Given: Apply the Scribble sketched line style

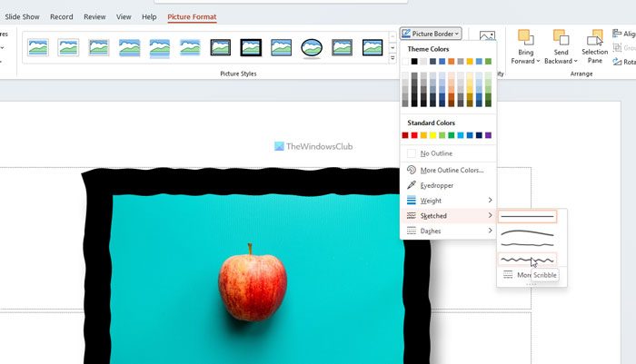Looking at the screenshot, I should 527,260.
